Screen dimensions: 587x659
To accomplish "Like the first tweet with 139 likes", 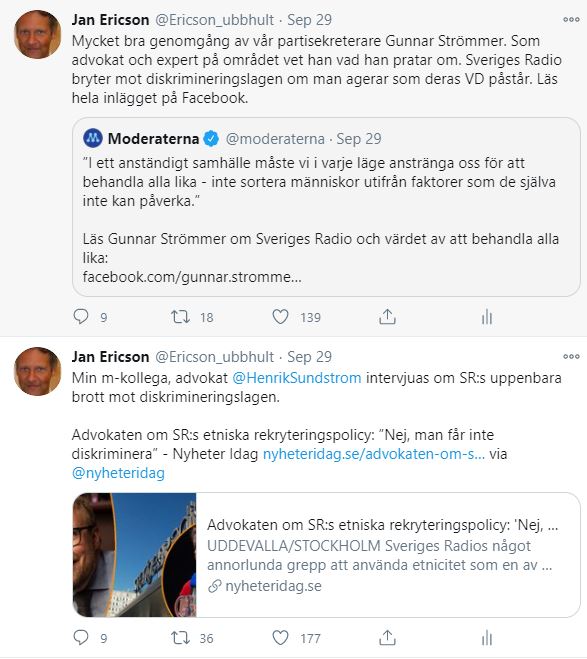I will pyautogui.click(x=280, y=316).
